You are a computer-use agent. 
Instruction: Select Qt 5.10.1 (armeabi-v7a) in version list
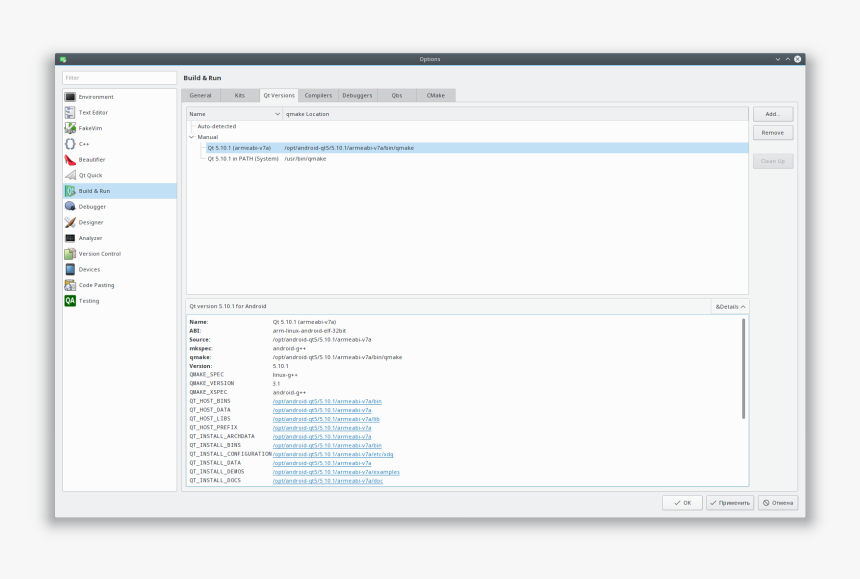[x=239, y=148]
